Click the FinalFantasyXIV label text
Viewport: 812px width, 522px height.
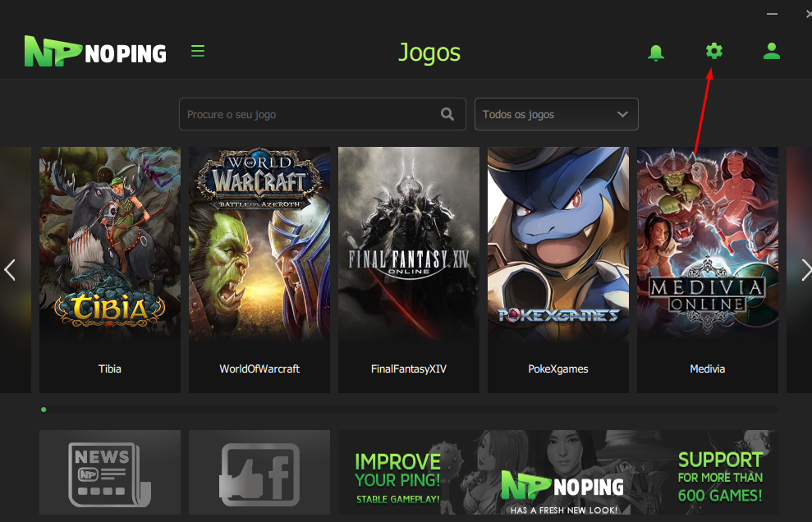pos(409,369)
